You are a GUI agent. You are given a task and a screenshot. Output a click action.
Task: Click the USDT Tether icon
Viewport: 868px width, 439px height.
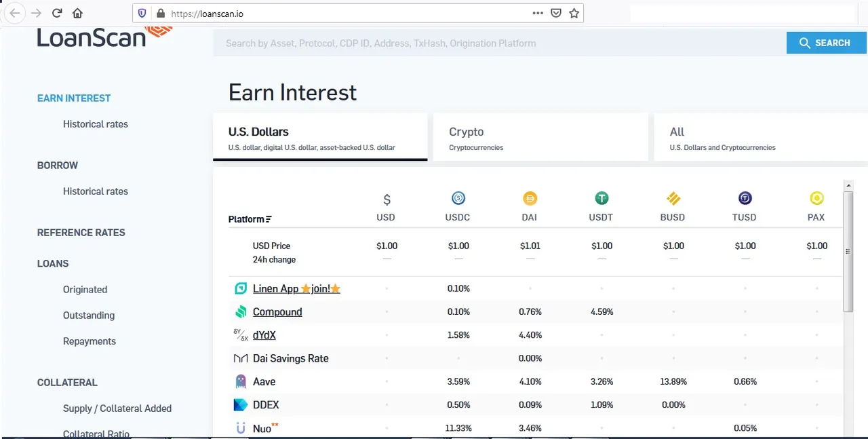601,198
